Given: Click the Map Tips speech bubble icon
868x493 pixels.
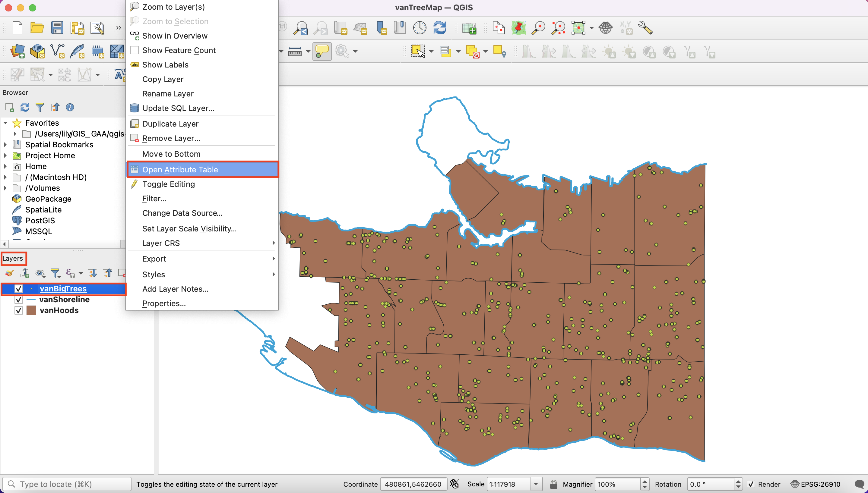Looking at the screenshot, I should click(322, 52).
